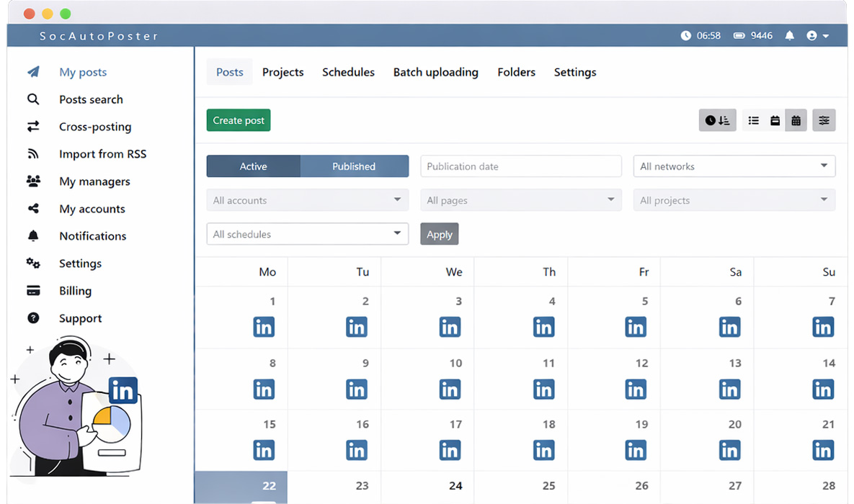Click the My managers people icon
The height and width of the screenshot is (504, 854).
33,181
